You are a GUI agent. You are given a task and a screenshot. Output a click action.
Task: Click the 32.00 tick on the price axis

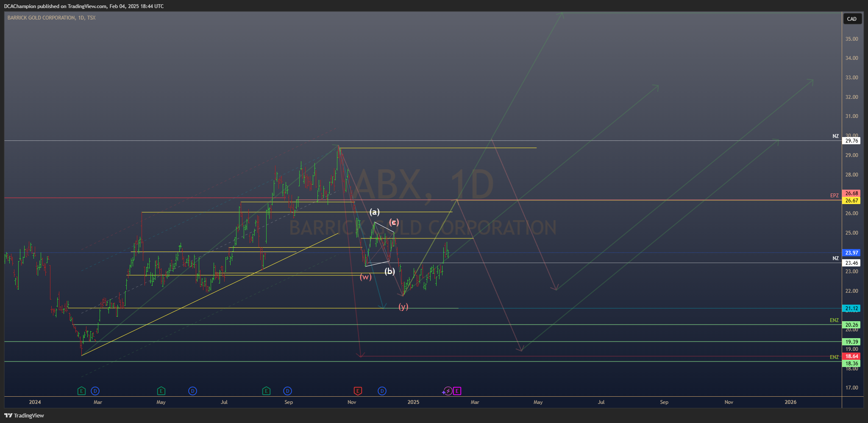click(851, 97)
